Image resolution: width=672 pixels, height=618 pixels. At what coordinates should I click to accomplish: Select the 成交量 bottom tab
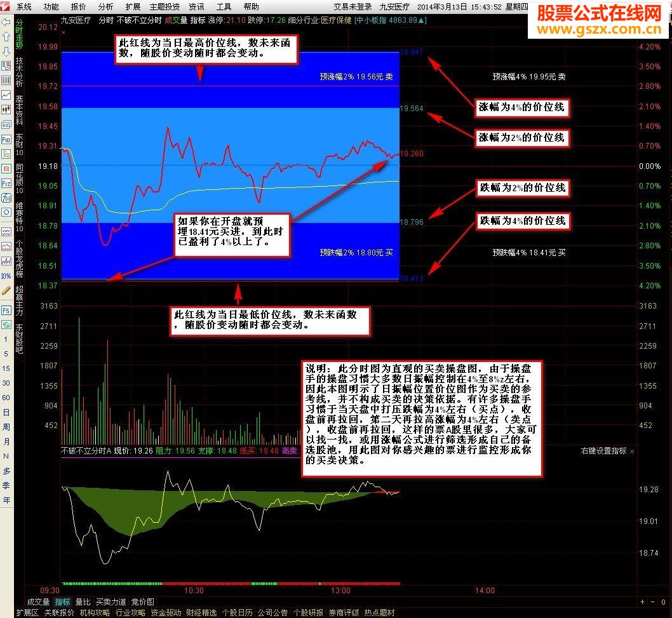coord(39,602)
